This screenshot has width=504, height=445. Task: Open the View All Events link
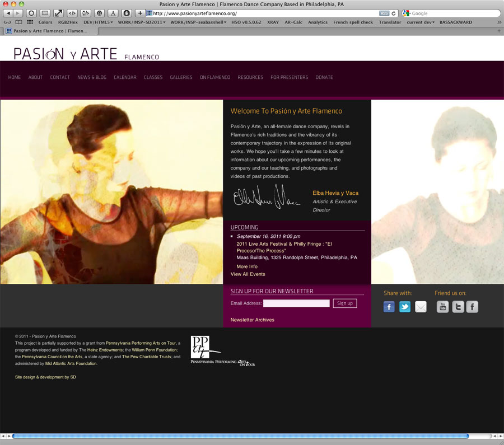coord(248,274)
